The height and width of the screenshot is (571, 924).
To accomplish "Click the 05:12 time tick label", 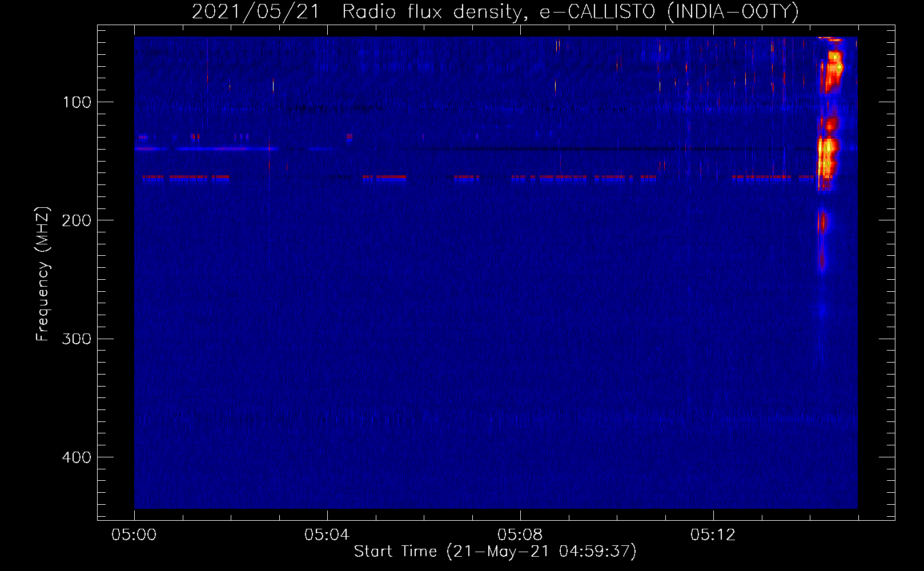I will (x=713, y=535).
